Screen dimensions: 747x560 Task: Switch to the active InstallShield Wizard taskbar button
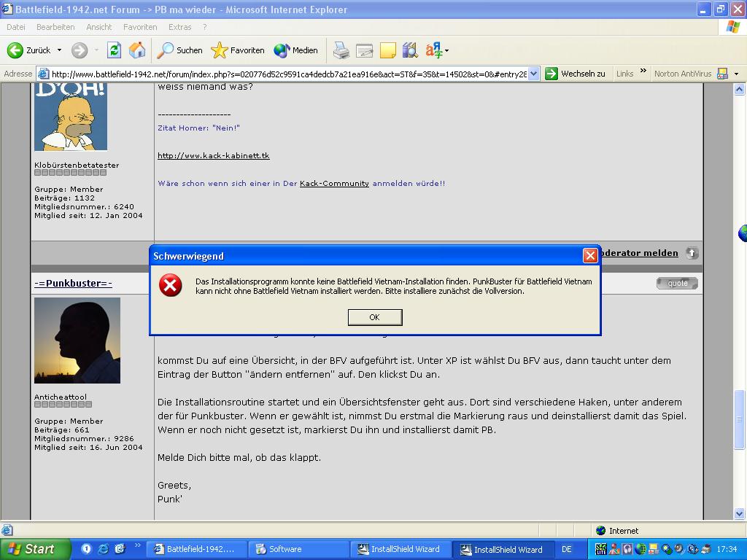click(x=503, y=549)
